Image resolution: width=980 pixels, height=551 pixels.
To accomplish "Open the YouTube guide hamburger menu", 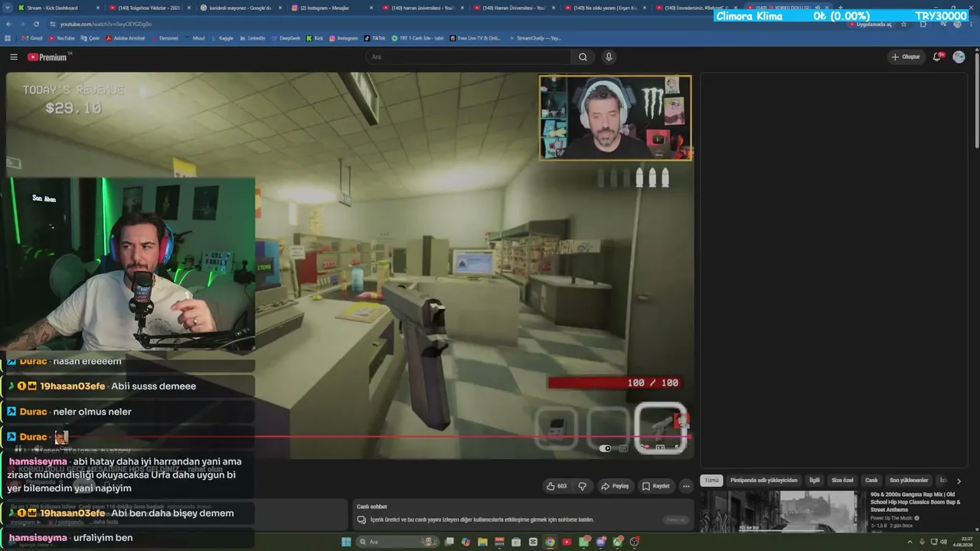I will (14, 57).
